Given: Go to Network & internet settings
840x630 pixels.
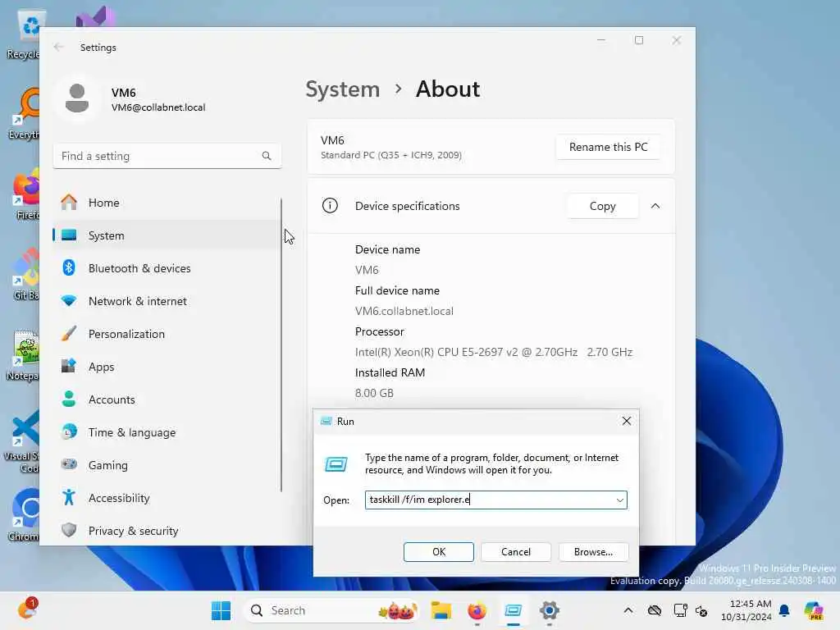Looking at the screenshot, I should (x=166, y=301).
